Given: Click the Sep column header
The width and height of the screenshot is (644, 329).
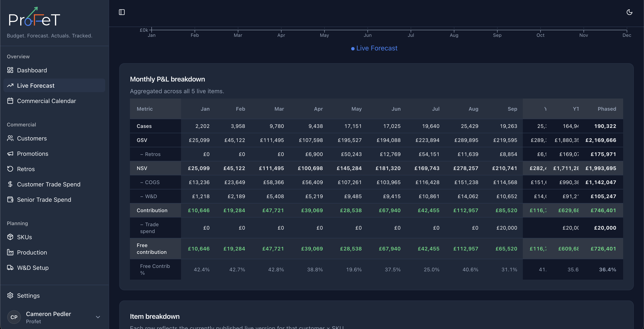Looking at the screenshot, I should [512, 109].
